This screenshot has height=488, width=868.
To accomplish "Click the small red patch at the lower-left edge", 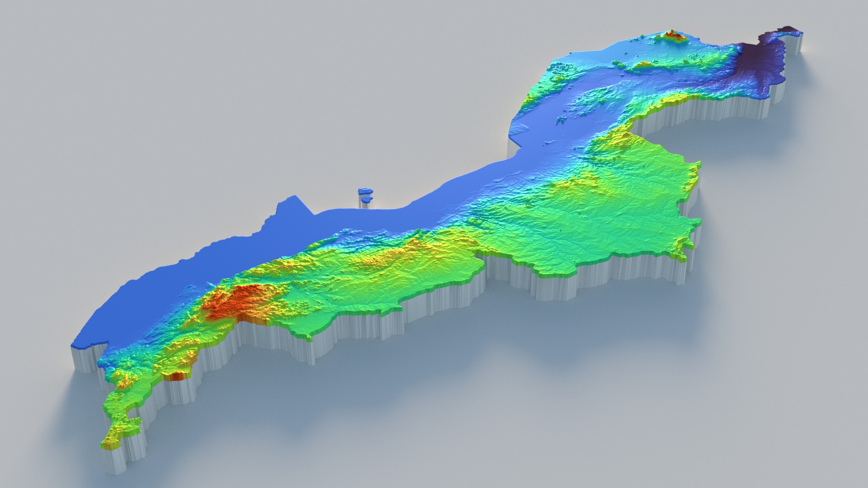I will (x=175, y=376).
